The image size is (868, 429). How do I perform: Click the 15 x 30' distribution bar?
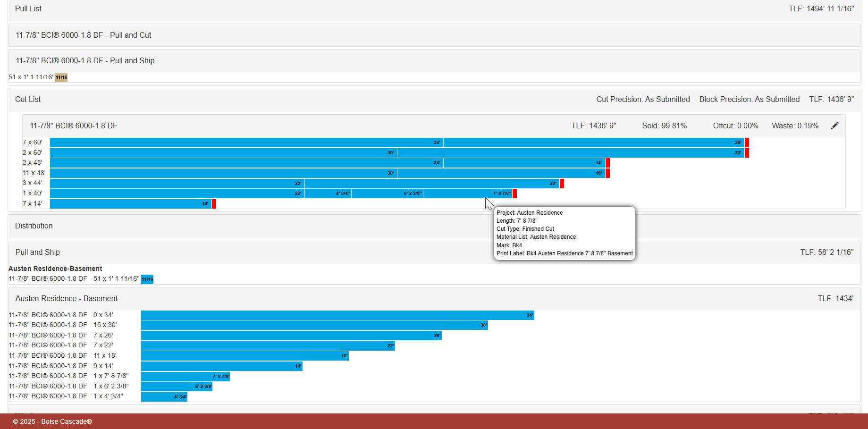point(314,325)
